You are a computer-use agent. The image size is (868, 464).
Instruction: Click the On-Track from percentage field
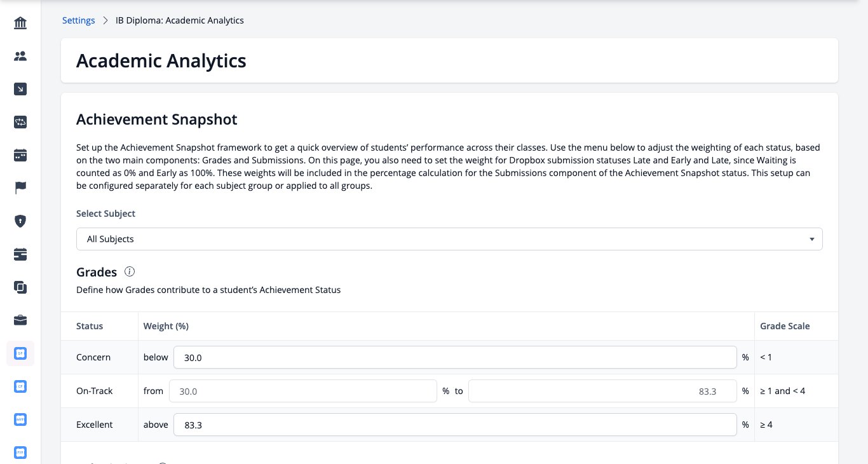coord(303,391)
